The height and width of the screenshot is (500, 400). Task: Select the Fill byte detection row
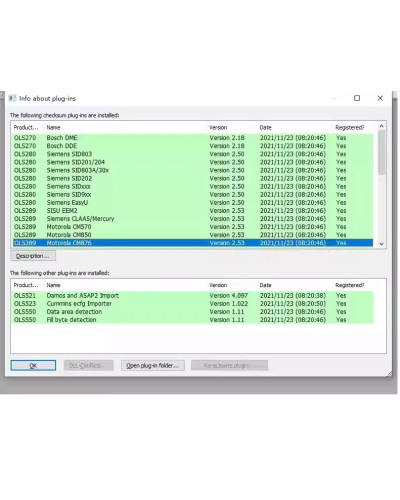(193, 320)
